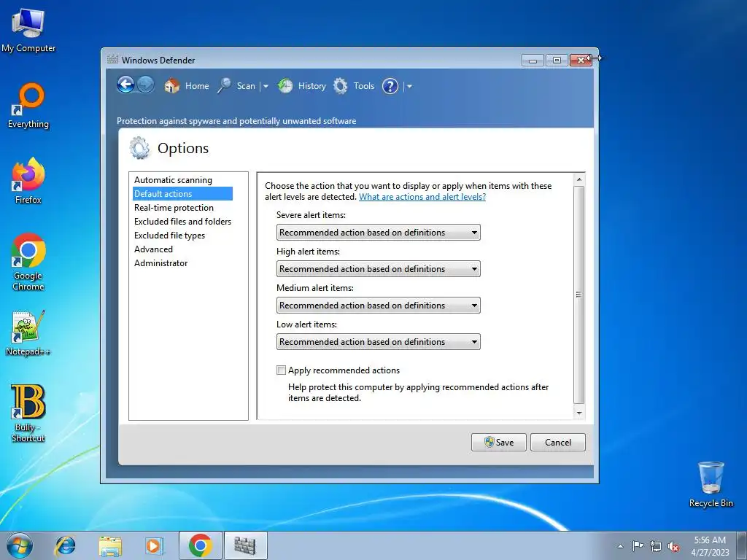Click the Show desktop strip
Image resolution: width=747 pixels, height=560 pixels.
tap(742, 545)
